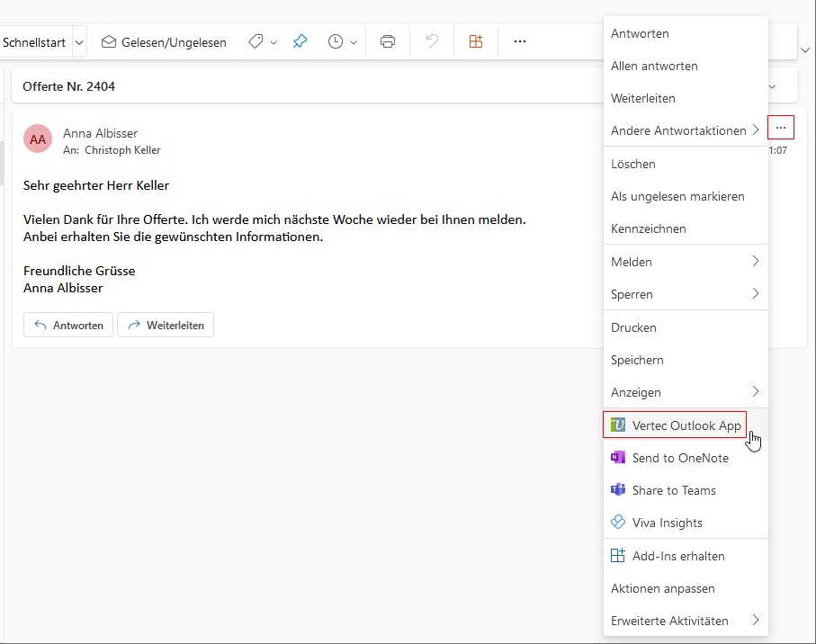Choose Send to OneNote

679,458
